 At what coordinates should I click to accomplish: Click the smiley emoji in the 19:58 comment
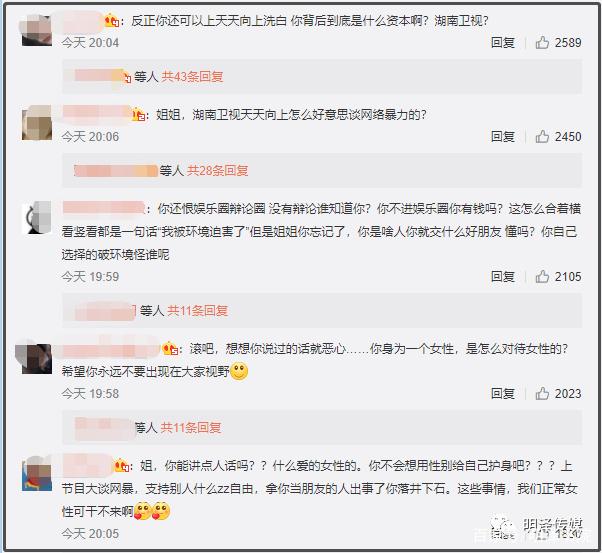[239, 371]
